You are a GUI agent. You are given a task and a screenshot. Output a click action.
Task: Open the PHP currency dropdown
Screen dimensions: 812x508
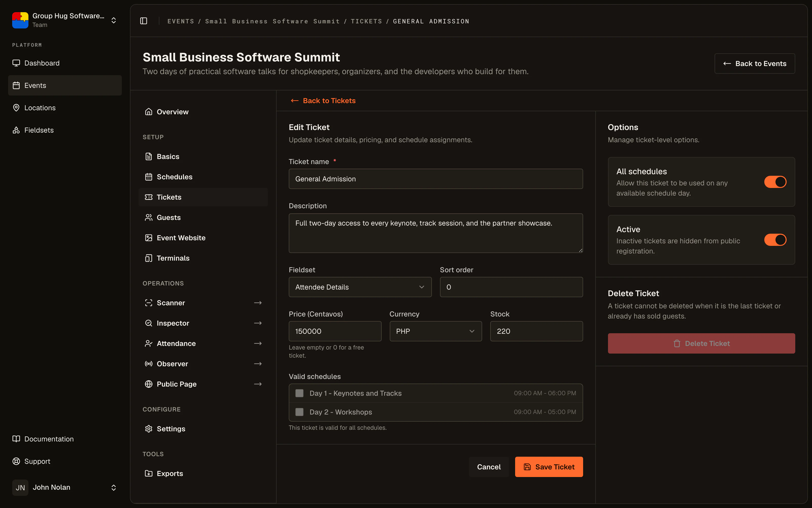pyautogui.click(x=435, y=331)
